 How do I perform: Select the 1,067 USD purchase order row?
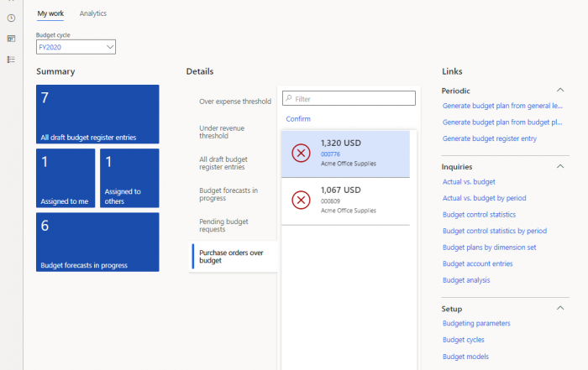click(x=345, y=201)
